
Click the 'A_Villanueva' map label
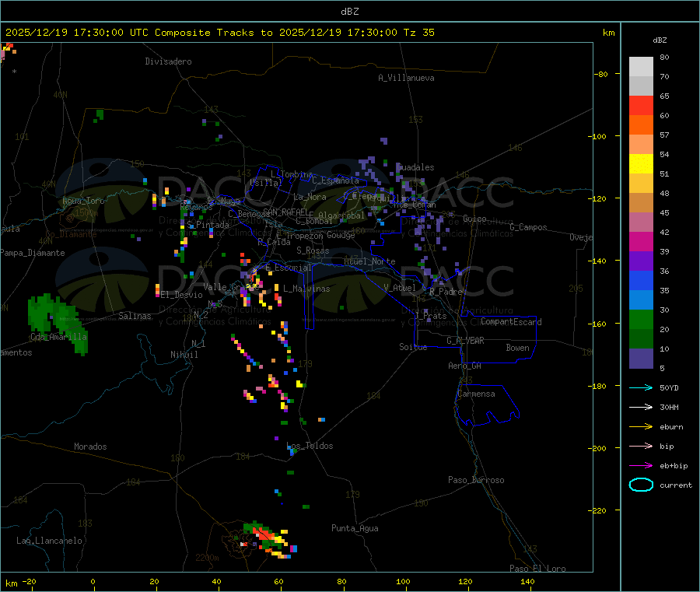click(406, 78)
